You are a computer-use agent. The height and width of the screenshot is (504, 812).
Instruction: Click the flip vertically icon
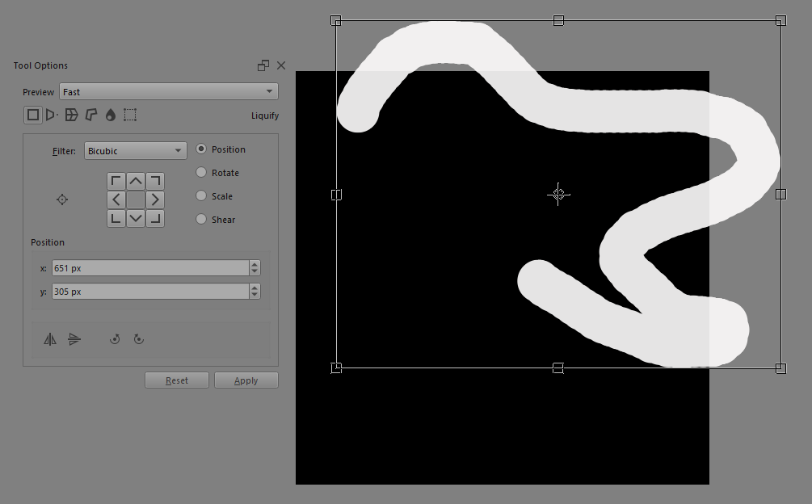pos(74,339)
